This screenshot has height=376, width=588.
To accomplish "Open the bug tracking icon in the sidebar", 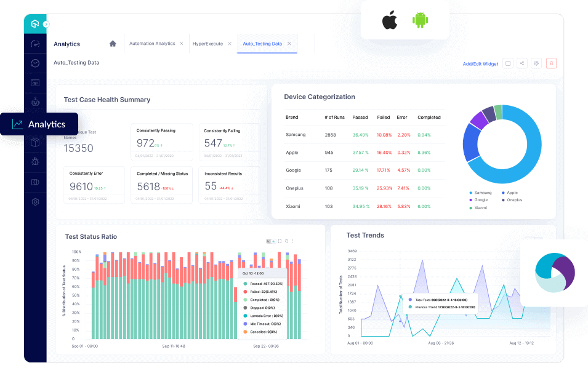I will click(35, 161).
